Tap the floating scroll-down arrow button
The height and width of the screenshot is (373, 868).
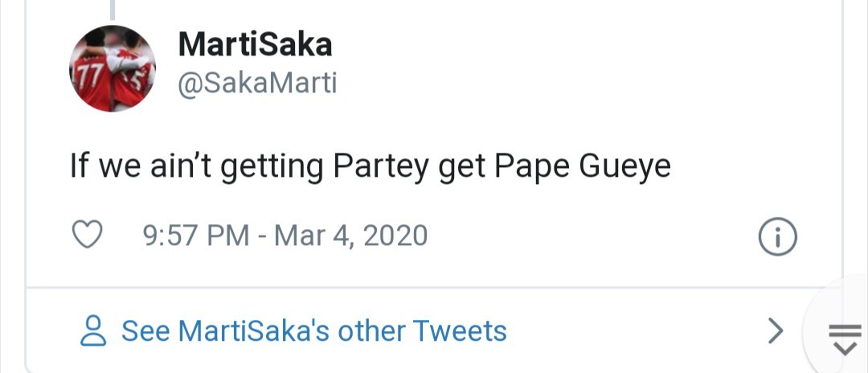tap(844, 337)
